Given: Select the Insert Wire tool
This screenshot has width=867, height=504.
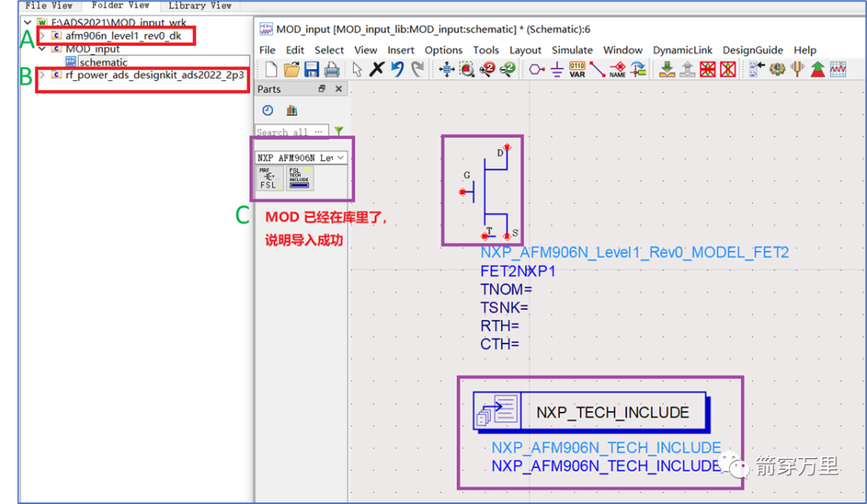Looking at the screenshot, I should [x=597, y=70].
